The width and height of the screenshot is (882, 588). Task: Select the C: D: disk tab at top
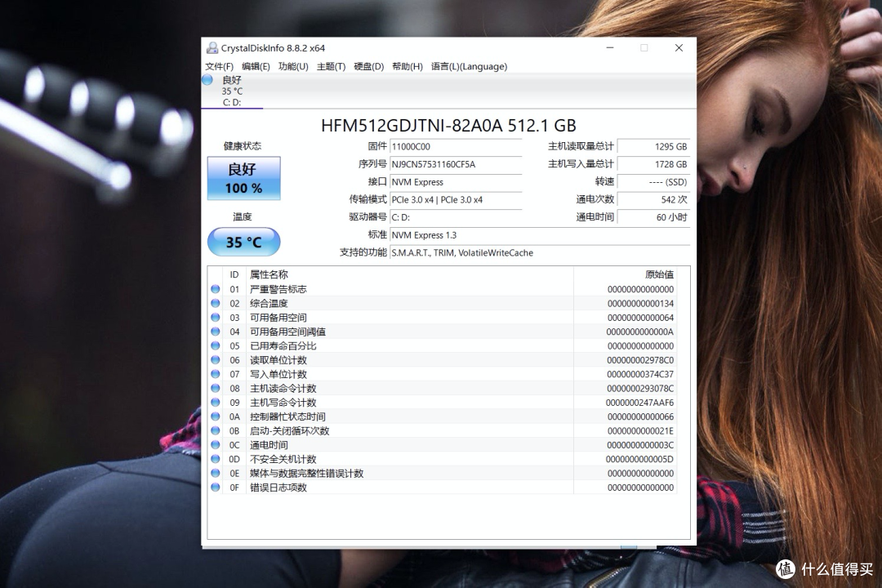(x=232, y=91)
